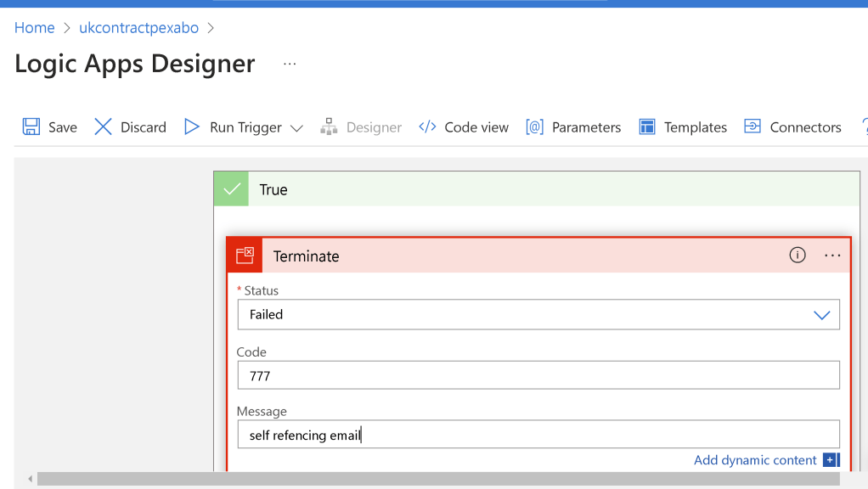Image resolution: width=868 pixels, height=489 pixels.
Task: Open ellipsis menu beside Logic Apps Designer
Action: coord(290,65)
